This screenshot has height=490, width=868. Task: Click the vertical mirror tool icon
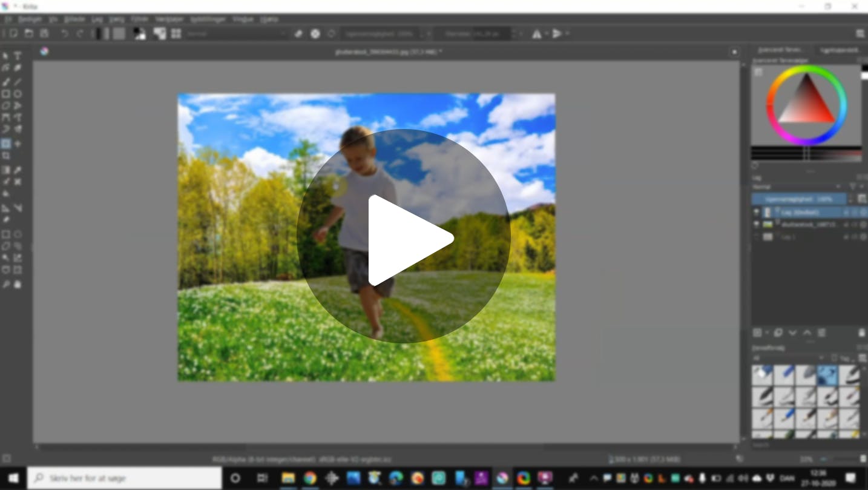[x=557, y=34]
